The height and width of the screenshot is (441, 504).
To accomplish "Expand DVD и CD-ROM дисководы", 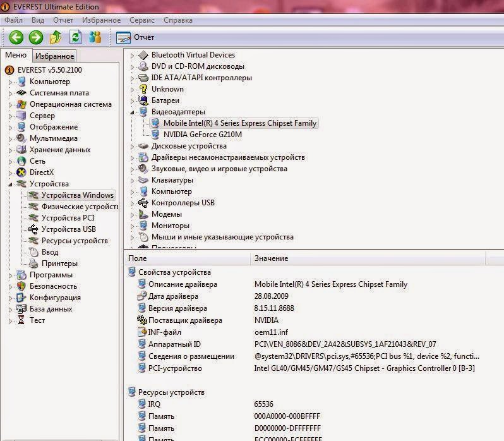I will (132, 67).
